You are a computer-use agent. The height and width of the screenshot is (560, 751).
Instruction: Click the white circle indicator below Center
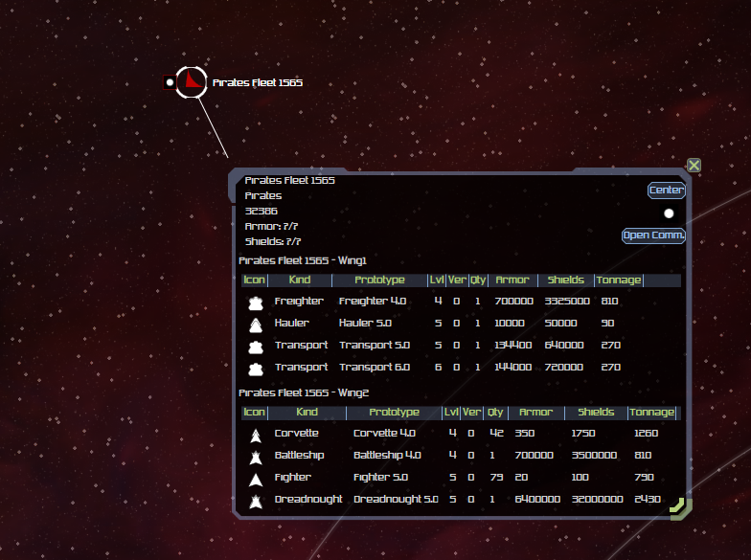click(669, 213)
